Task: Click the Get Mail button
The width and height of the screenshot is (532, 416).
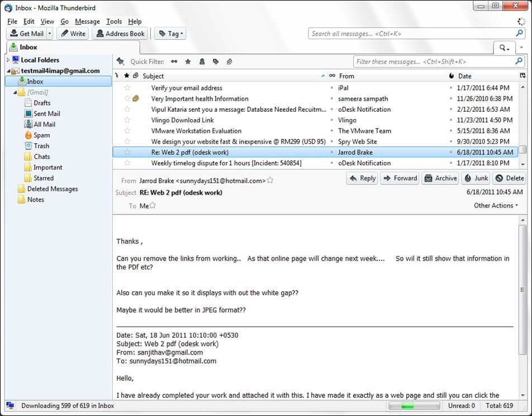Action: [x=27, y=34]
